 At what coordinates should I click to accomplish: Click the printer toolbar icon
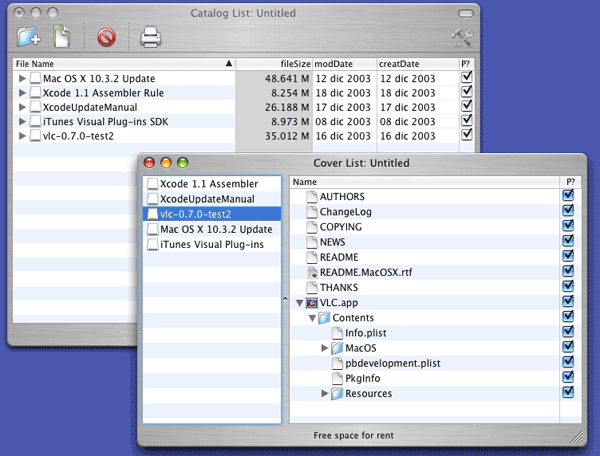click(150, 38)
